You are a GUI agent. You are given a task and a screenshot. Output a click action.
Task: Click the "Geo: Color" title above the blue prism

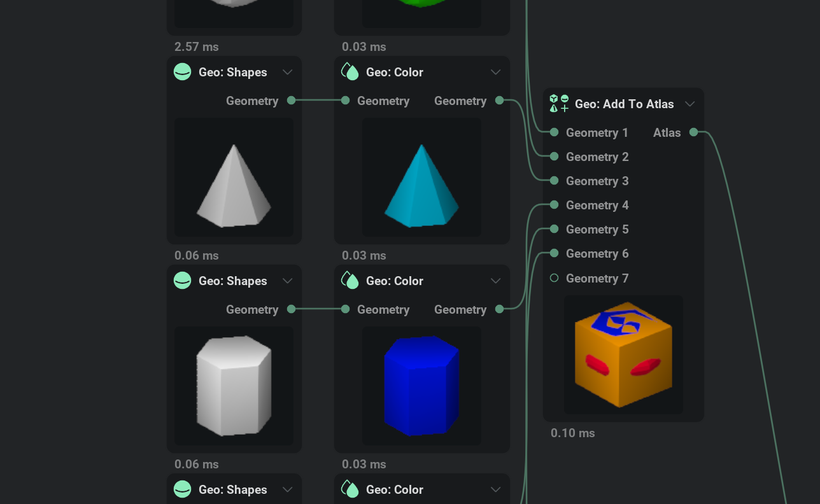[x=395, y=281]
